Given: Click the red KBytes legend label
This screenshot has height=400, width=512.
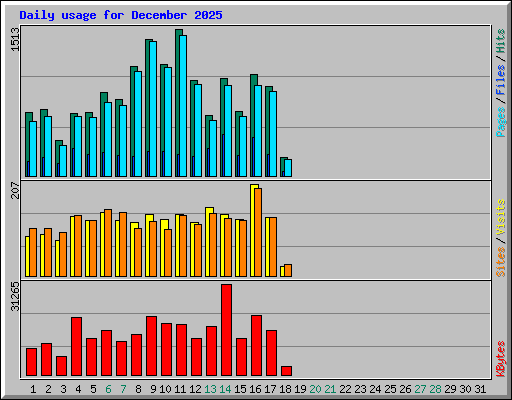Looking at the screenshot, I should click(501, 359).
